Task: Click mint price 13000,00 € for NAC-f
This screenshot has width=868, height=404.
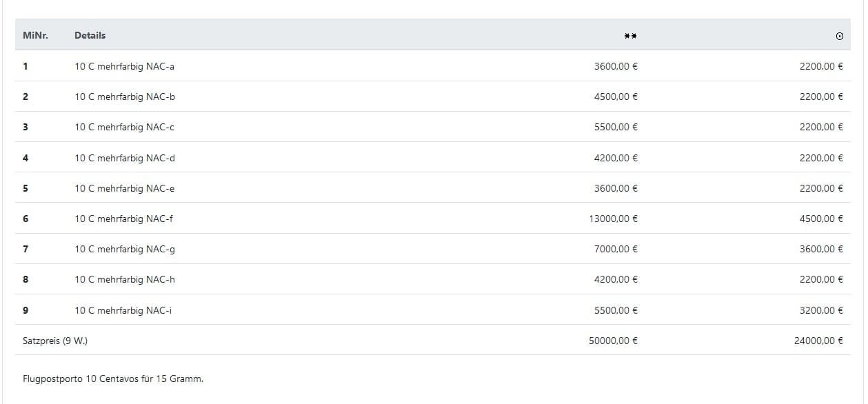Action: [x=613, y=219]
